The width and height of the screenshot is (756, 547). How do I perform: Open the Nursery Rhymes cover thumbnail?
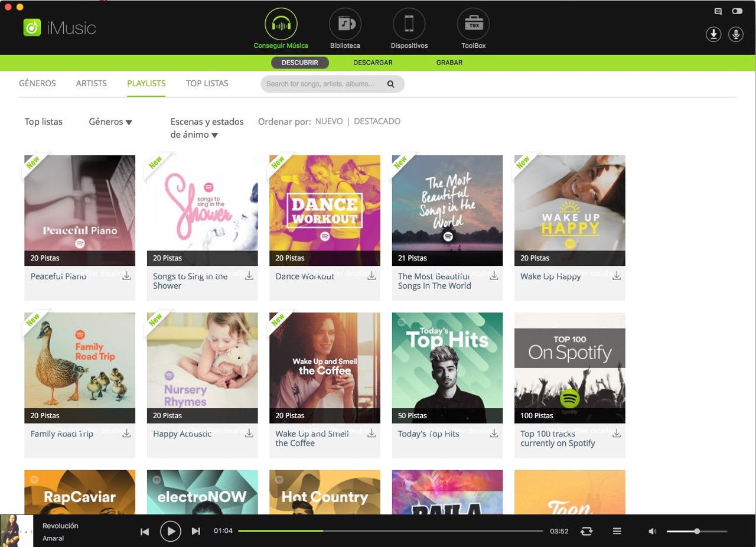[x=203, y=368]
